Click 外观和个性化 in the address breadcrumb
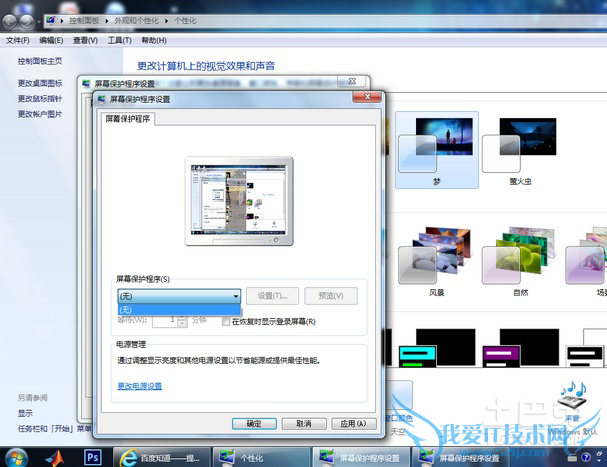607x467 pixels. [x=136, y=21]
